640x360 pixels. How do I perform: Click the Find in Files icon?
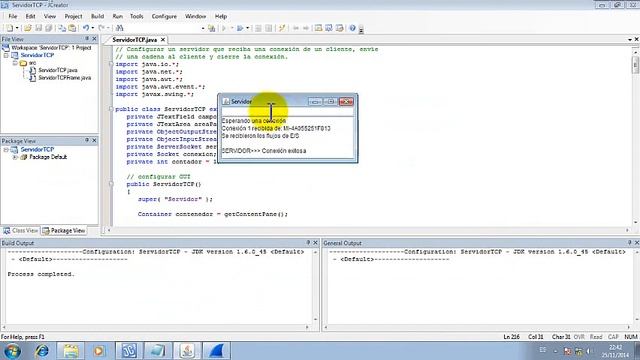pyautogui.click(x=211, y=28)
